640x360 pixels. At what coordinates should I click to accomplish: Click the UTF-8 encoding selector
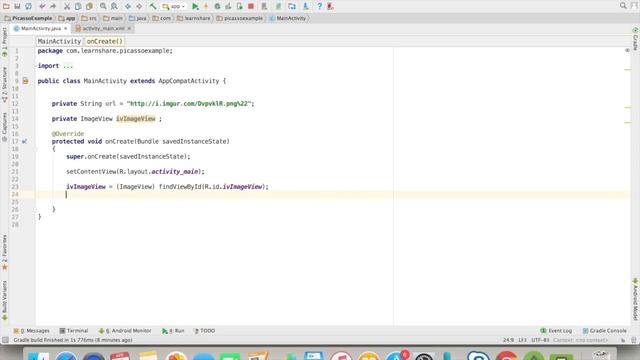point(540,340)
